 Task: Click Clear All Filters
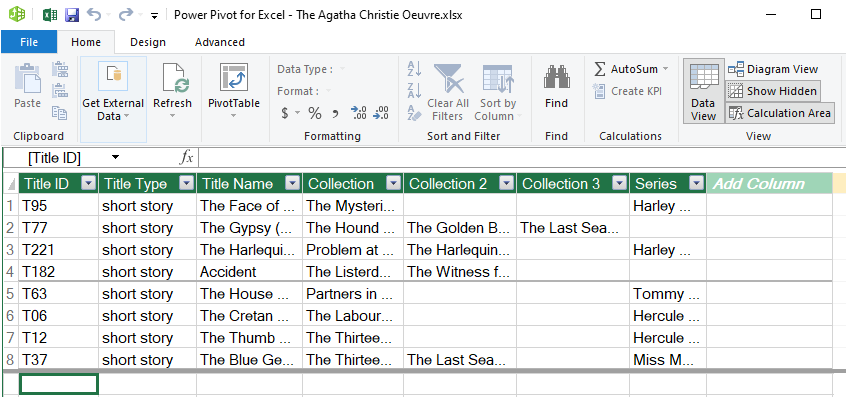click(448, 92)
